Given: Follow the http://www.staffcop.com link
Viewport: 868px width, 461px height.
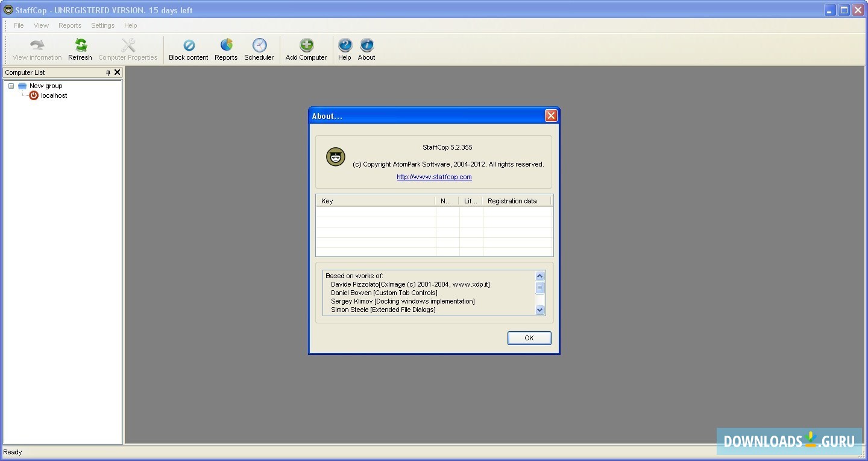Looking at the screenshot, I should point(434,177).
